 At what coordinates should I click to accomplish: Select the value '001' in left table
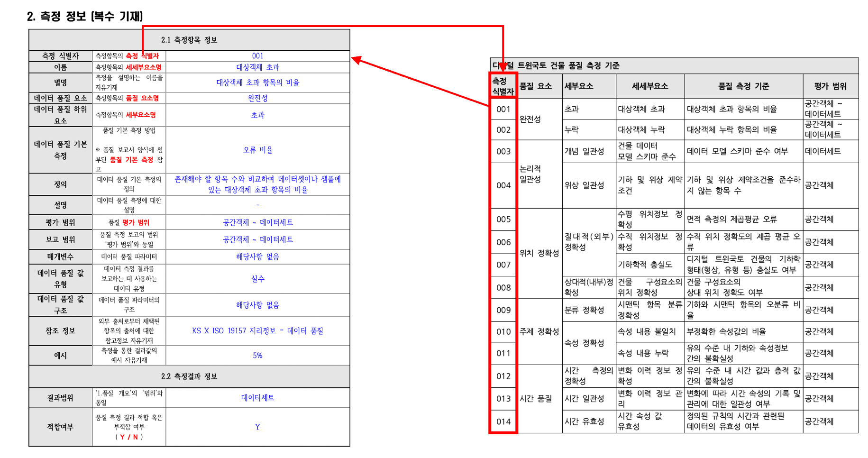tap(257, 56)
